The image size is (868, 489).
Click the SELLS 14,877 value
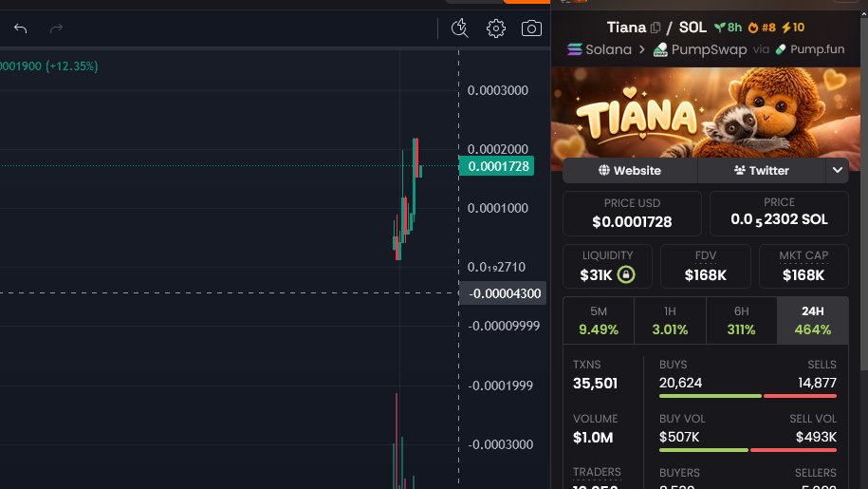817,384
